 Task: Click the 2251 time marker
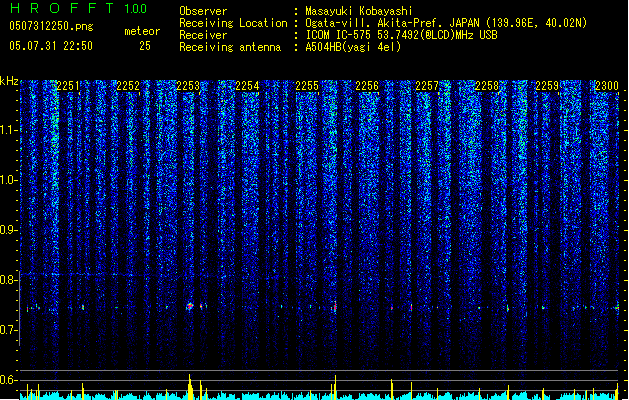(x=68, y=86)
